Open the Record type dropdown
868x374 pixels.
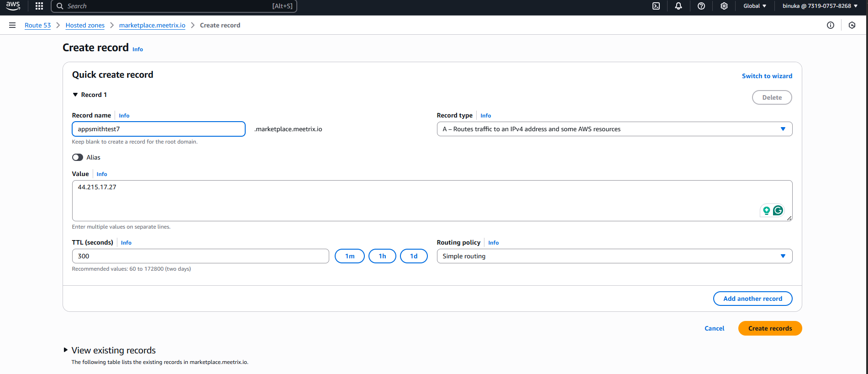point(614,129)
